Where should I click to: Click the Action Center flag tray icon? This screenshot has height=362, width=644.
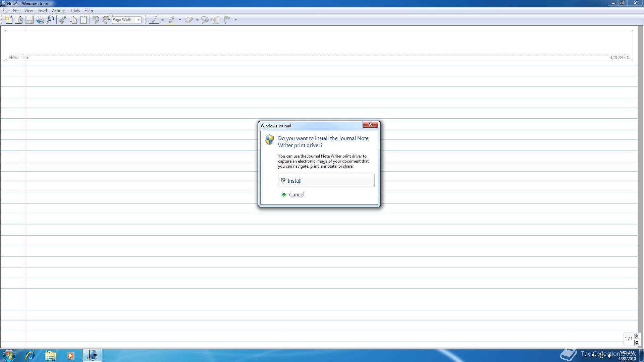tap(594, 356)
